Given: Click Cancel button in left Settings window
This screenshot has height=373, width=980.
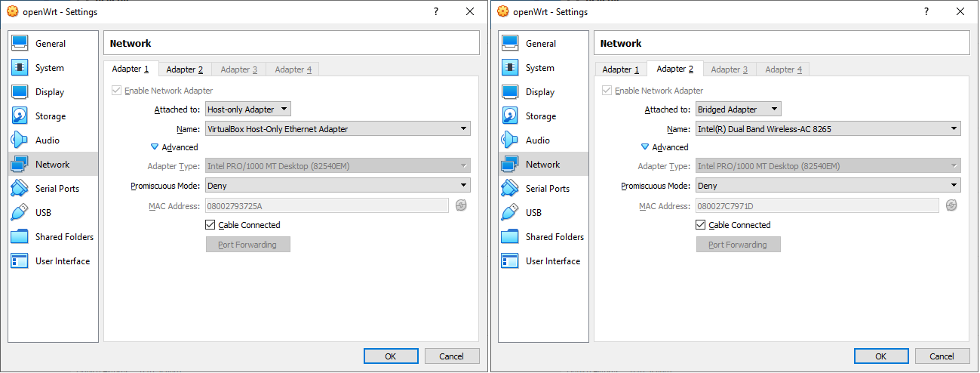Looking at the screenshot, I should (x=452, y=356).
